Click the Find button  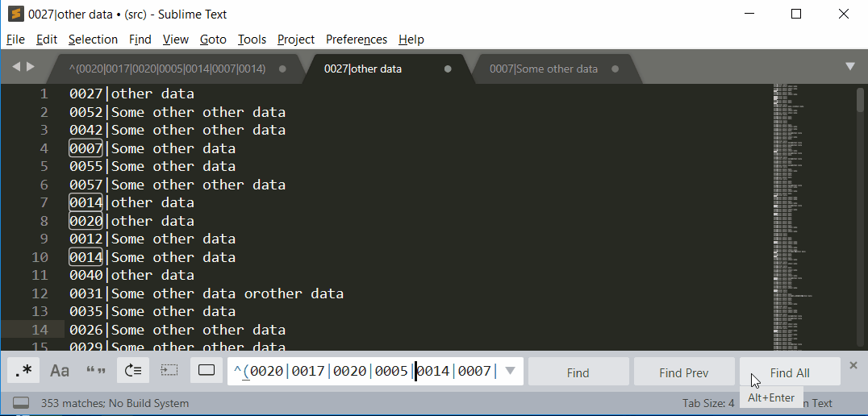point(578,372)
